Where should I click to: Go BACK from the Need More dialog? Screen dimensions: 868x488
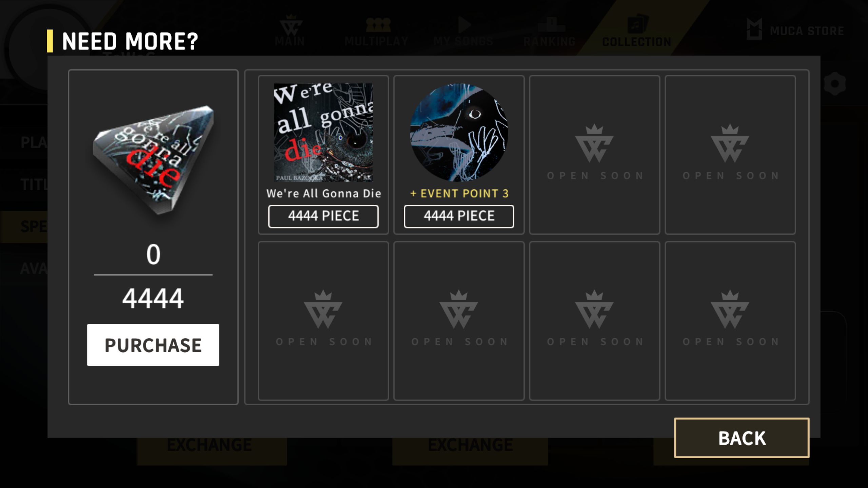742,438
